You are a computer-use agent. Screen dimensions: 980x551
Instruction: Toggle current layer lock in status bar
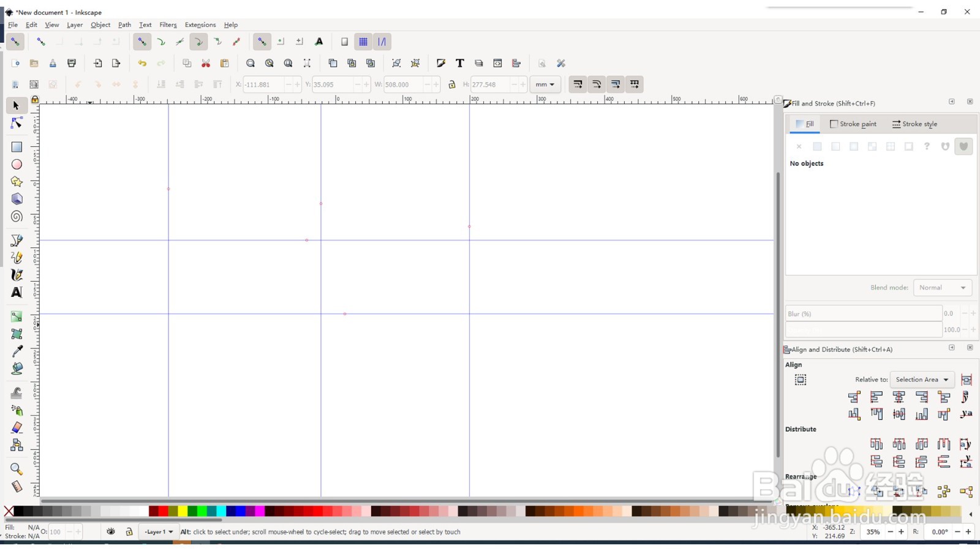(129, 532)
